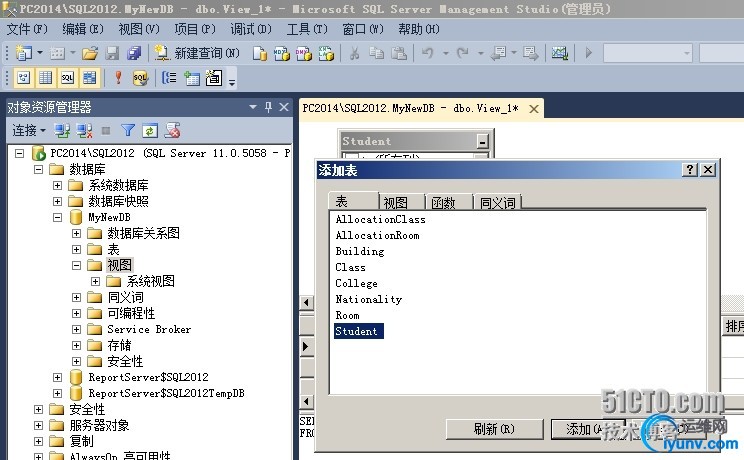Click the XMLA query icon
744x460 pixels.
pyautogui.click(x=326, y=53)
